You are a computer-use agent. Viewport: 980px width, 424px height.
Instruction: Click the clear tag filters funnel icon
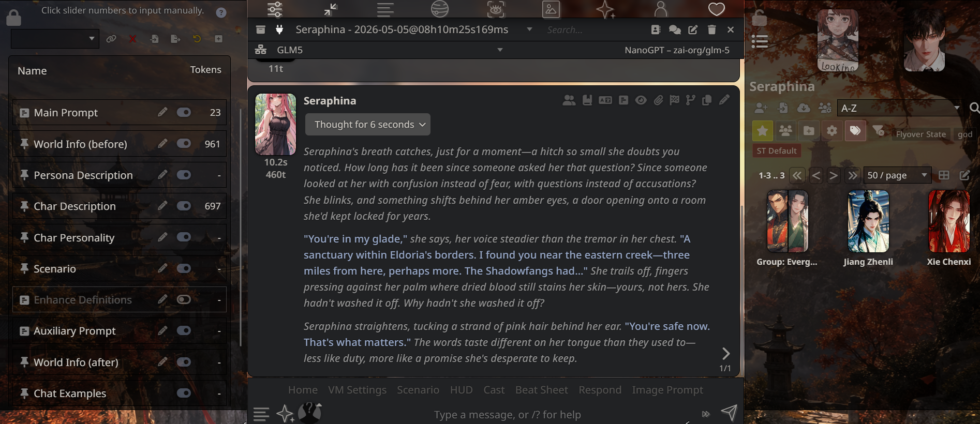click(878, 130)
